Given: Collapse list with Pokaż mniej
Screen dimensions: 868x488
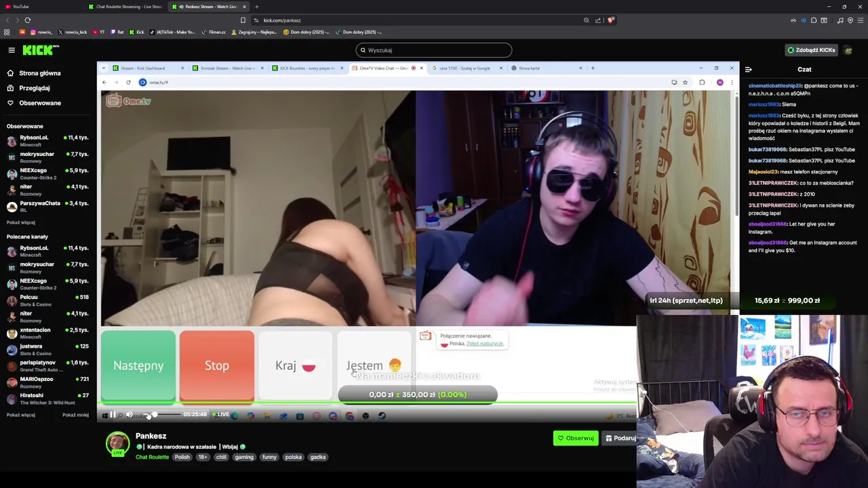Looking at the screenshot, I should [x=75, y=415].
